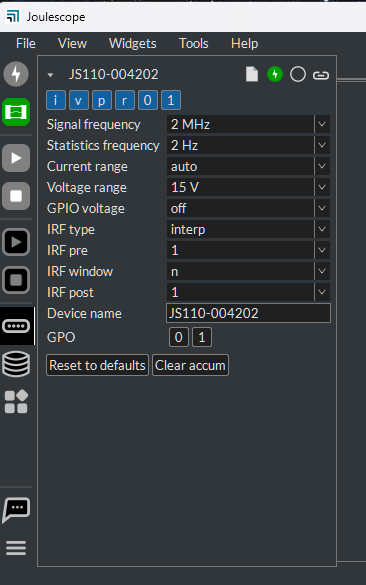The height and width of the screenshot is (585, 366).
Task: Toggle the current 'i' signal button
Action: (x=56, y=100)
